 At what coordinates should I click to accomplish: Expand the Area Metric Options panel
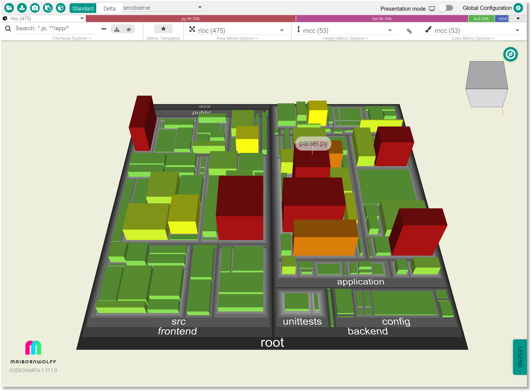237,38
